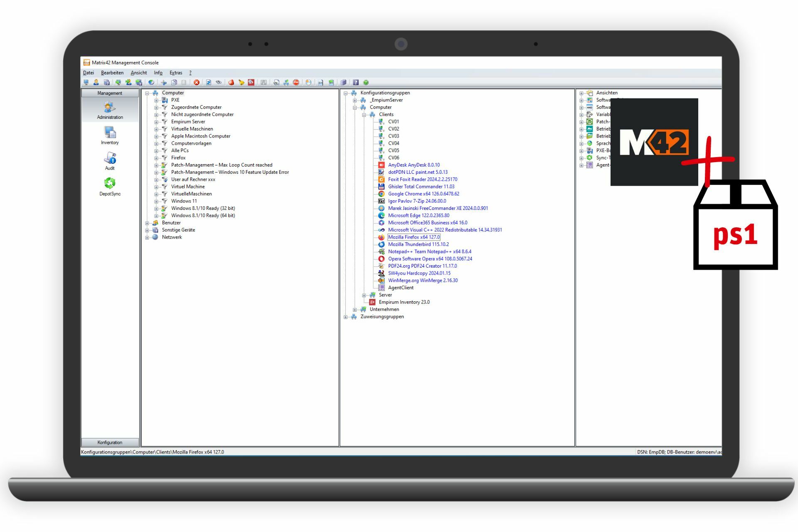Viewport: 798px width, 532px height.
Task: Select the Management panel header
Action: 110,93
